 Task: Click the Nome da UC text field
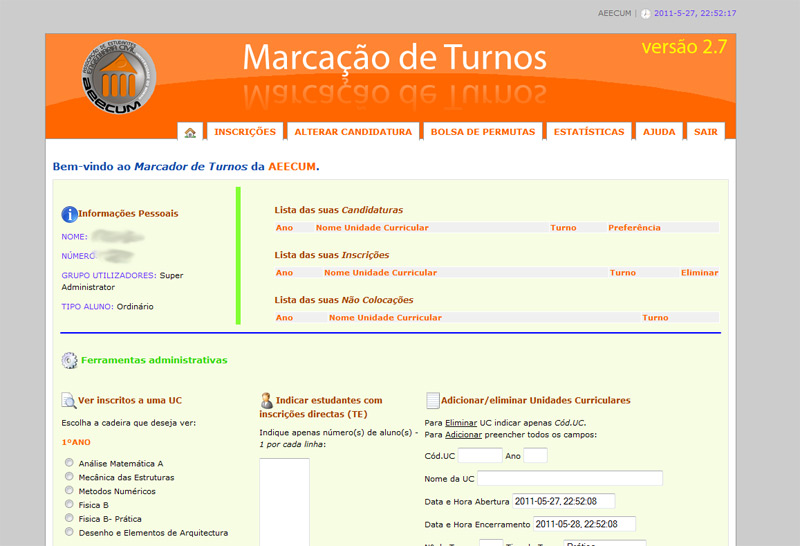[570, 478]
